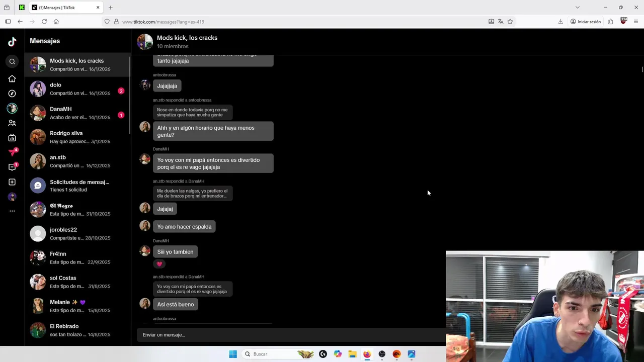
Task: Open the jorobles22 conversation
Action: pos(77,233)
